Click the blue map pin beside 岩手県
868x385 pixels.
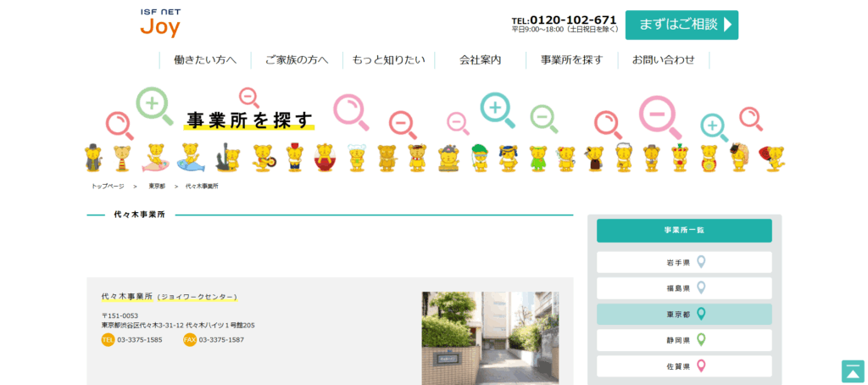701,262
